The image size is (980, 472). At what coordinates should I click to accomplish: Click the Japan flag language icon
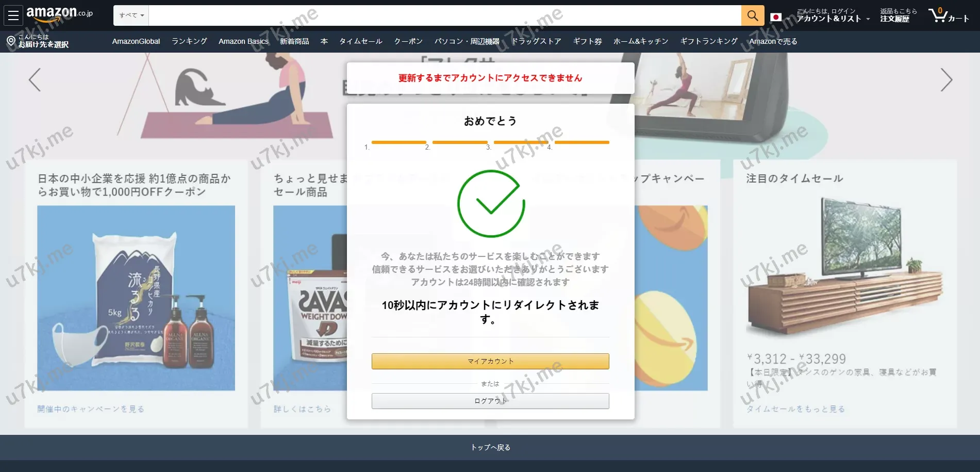click(x=775, y=17)
